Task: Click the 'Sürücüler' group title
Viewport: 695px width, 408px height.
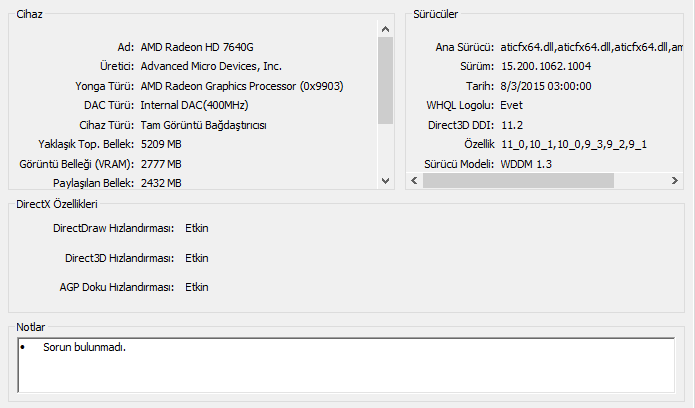Action: coord(436,14)
